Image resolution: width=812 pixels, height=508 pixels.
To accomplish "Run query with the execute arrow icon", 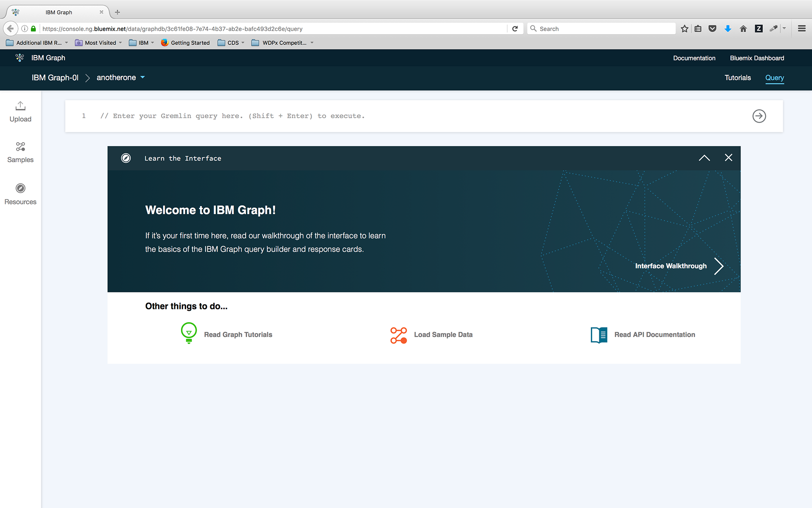I will (759, 116).
